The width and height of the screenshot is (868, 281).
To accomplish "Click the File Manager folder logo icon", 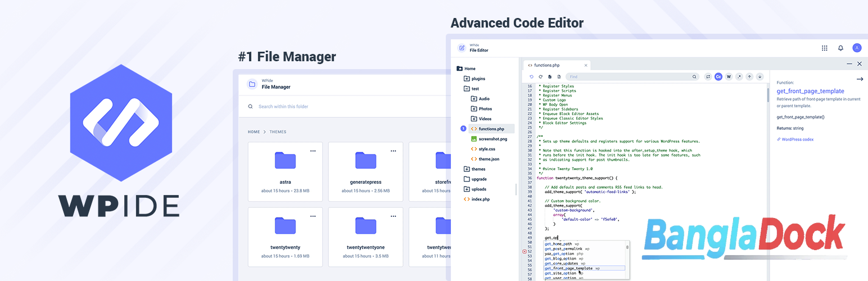I will 252,84.
